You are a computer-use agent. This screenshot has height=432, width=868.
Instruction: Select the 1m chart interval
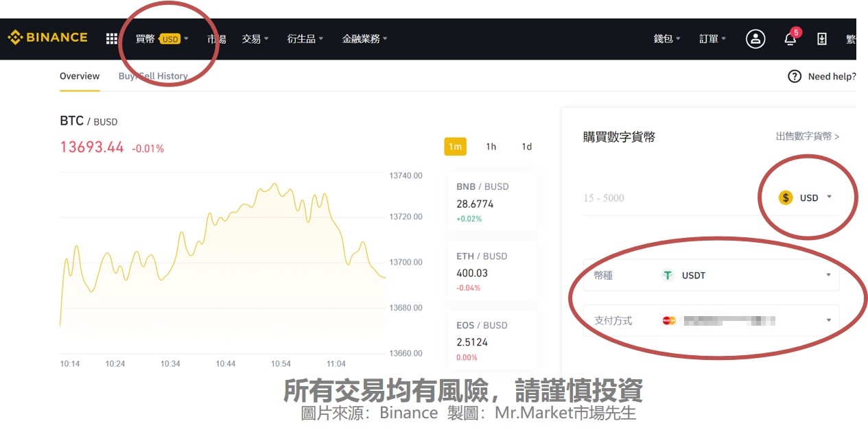pos(455,147)
